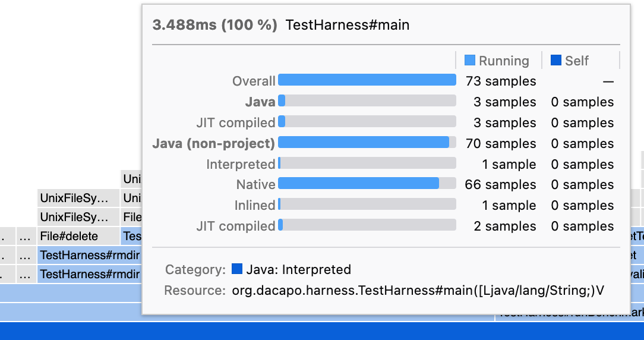Click the Overall running samples bar
Screen dimensions: 644x340
[x=367, y=80]
